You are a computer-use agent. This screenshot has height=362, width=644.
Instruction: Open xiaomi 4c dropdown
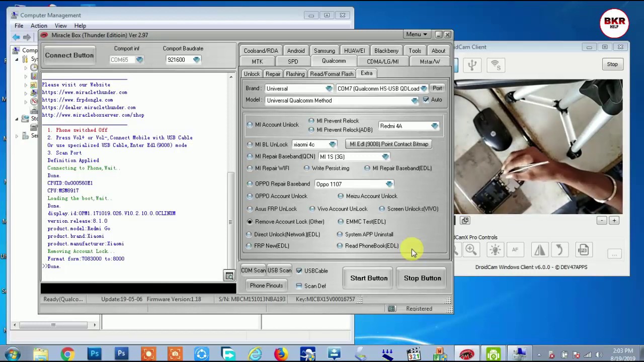click(x=332, y=145)
